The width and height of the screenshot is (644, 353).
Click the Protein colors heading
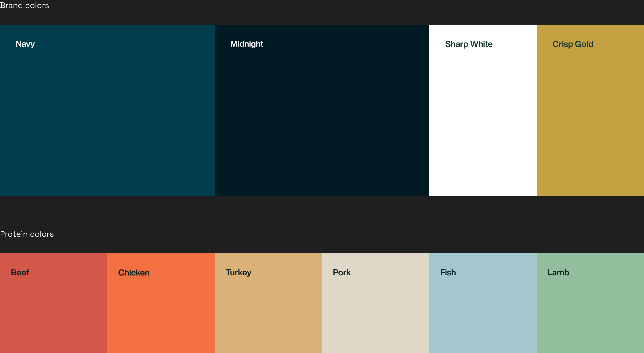(x=27, y=234)
